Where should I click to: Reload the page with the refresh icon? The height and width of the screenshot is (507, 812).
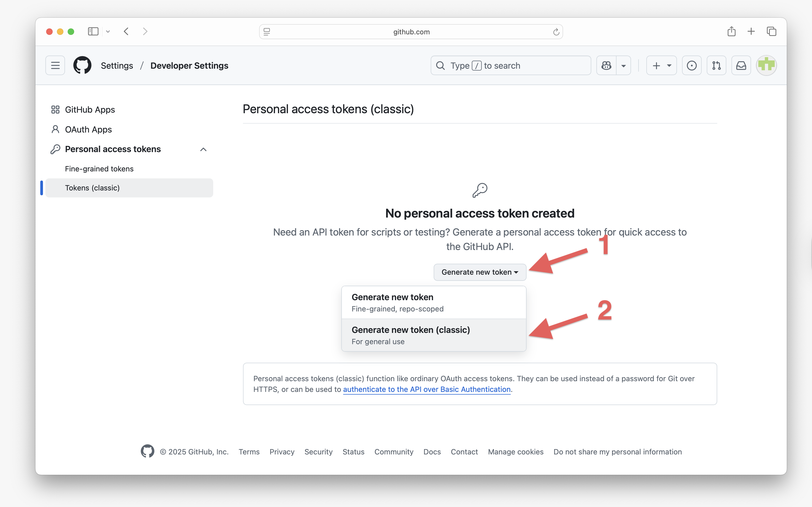click(x=556, y=32)
